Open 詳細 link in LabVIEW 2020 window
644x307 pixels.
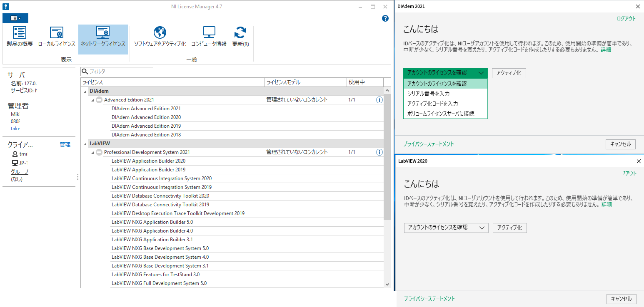coord(607,204)
